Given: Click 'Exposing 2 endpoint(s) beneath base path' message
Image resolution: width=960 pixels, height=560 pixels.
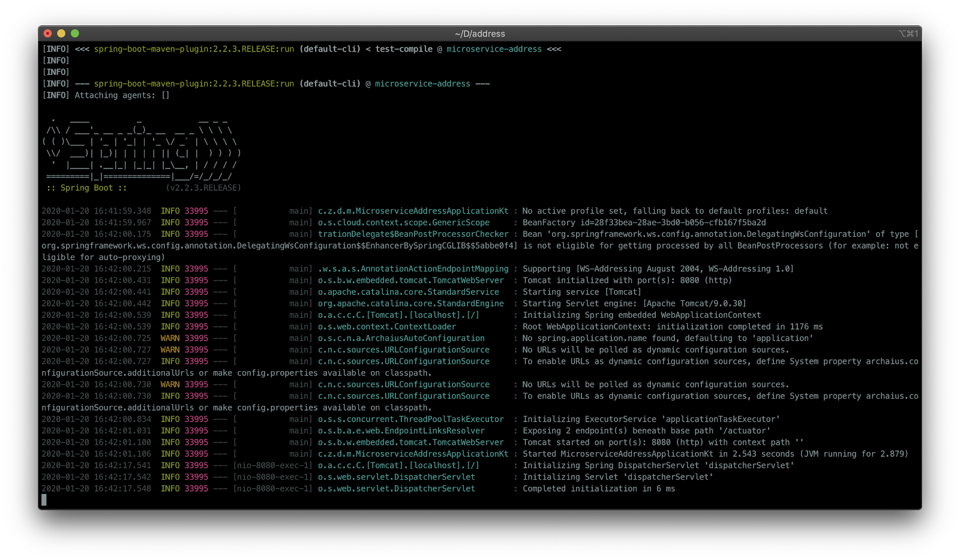Looking at the screenshot, I should pyautogui.click(x=646, y=430).
